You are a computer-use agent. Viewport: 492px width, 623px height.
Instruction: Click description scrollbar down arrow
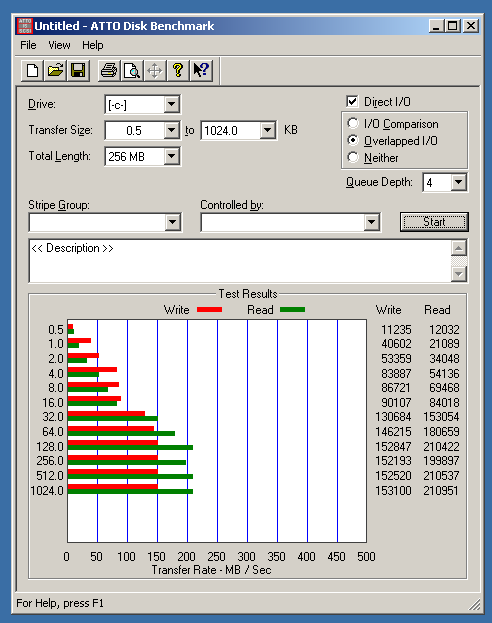459,274
